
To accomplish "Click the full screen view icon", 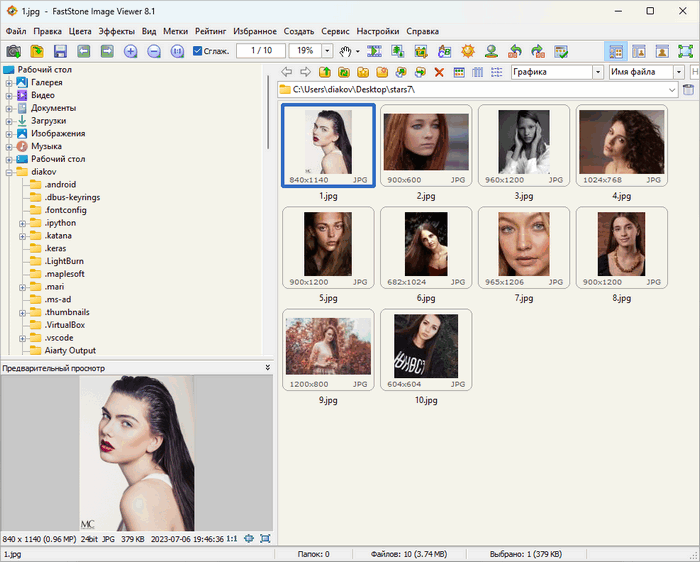I will click(685, 51).
